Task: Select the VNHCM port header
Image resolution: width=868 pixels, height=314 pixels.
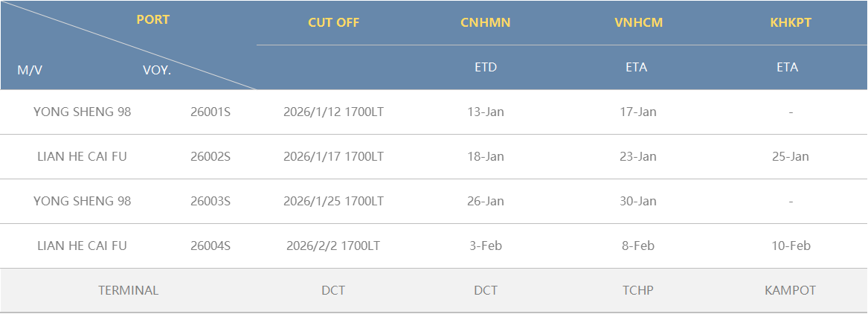Action: [x=638, y=22]
